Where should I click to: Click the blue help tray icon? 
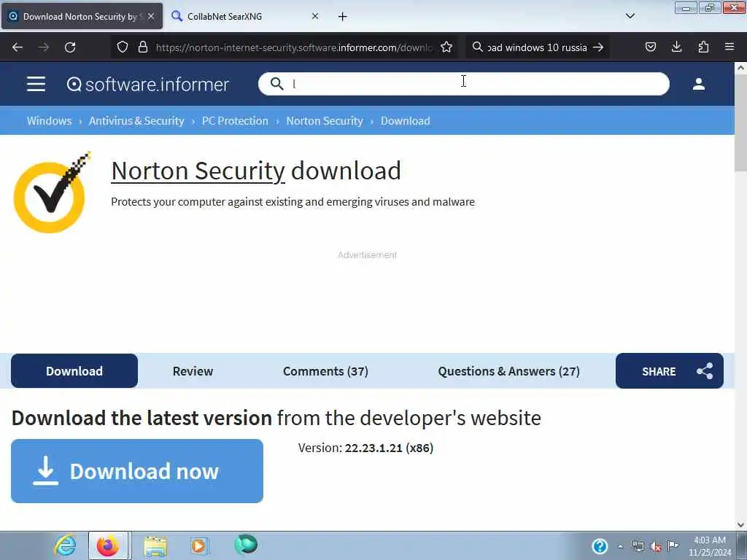click(600, 546)
